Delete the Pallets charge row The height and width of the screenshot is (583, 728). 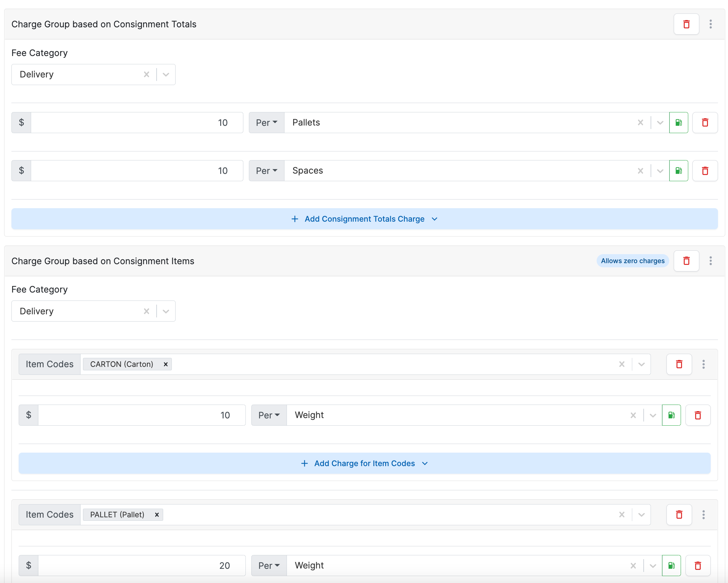(705, 123)
